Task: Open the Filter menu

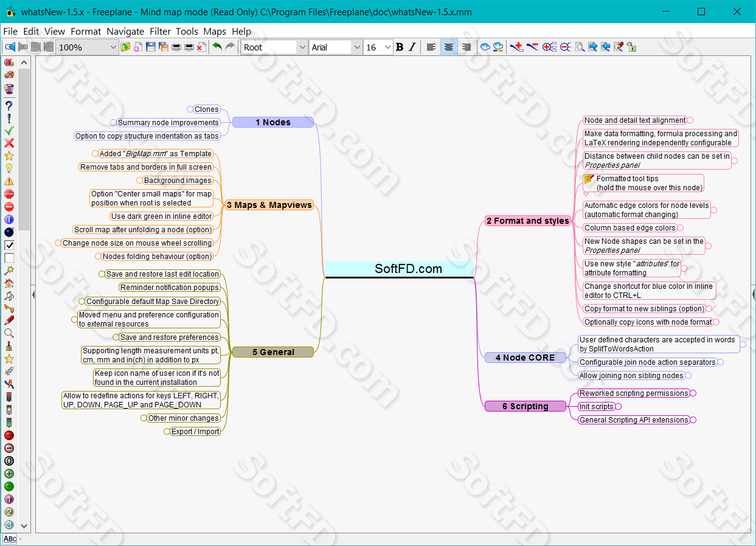Action: coord(160,31)
